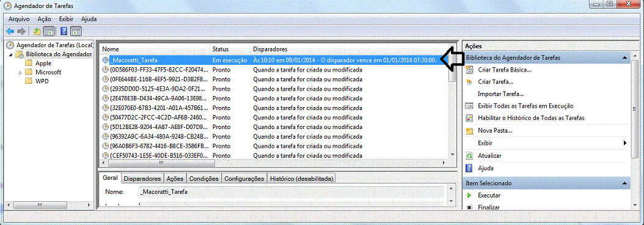Switch to the Geral tab
The width and height of the screenshot is (644, 225).
(x=110, y=178)
